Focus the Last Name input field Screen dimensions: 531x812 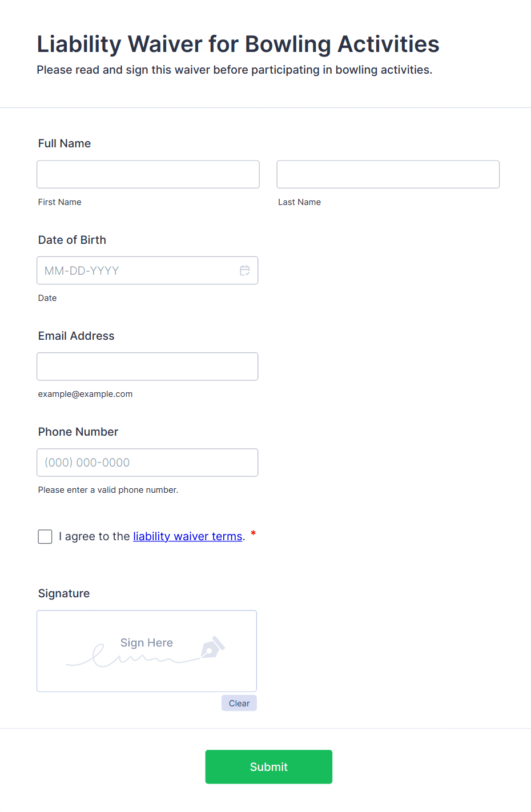click(388, 175)
